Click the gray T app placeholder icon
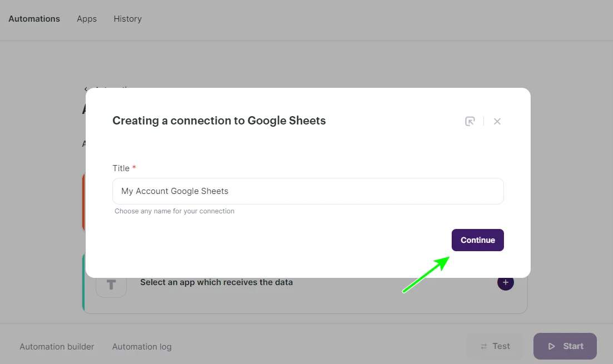This screenshot has width=613, height=364. click(x=111, y=285)
